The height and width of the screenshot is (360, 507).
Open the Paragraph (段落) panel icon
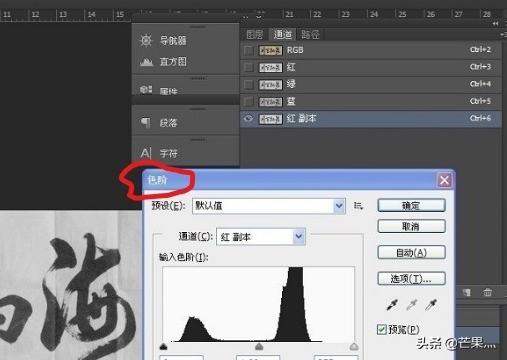tap(146, 123)
